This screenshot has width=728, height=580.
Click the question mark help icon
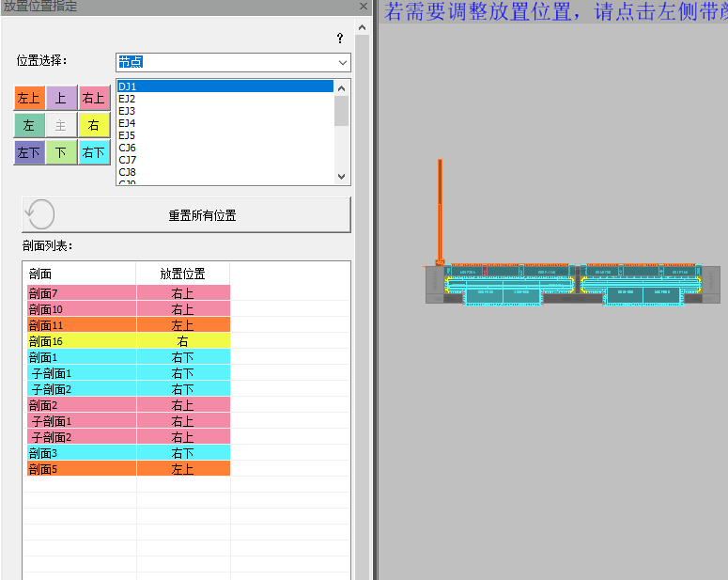340,39
